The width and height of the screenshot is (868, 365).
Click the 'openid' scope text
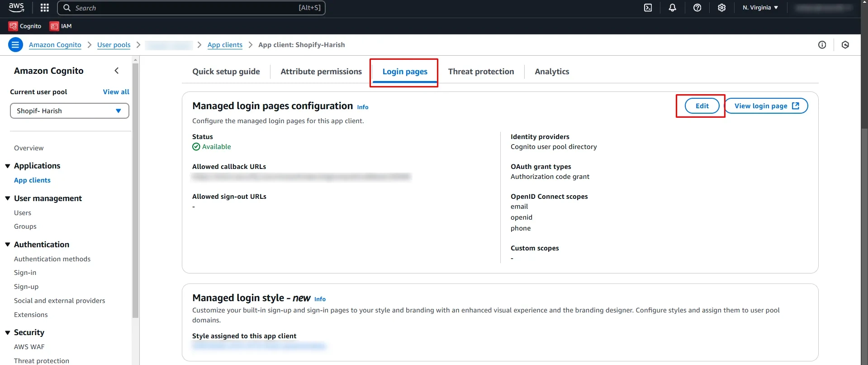pos(522,217)
